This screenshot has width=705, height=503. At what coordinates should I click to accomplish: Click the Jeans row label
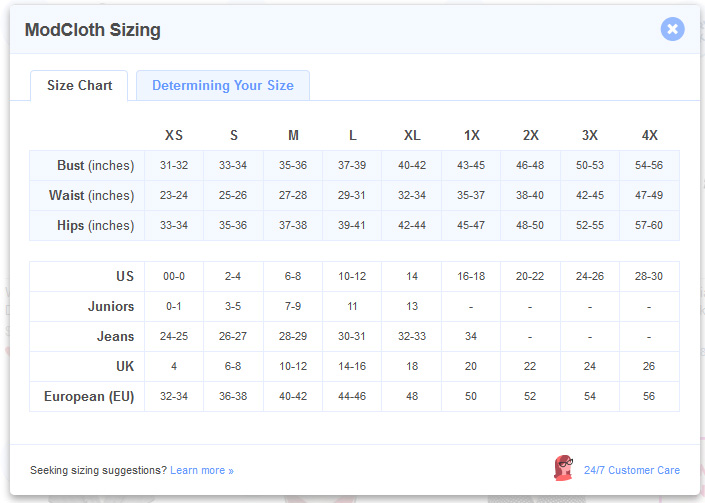click(116, 336)
